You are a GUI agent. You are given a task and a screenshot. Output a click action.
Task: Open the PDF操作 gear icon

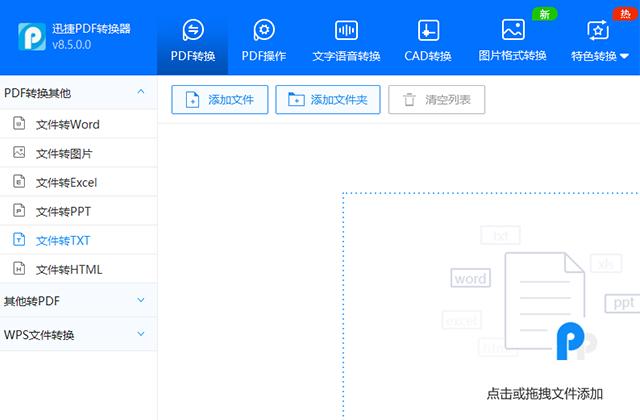point(264,30)
